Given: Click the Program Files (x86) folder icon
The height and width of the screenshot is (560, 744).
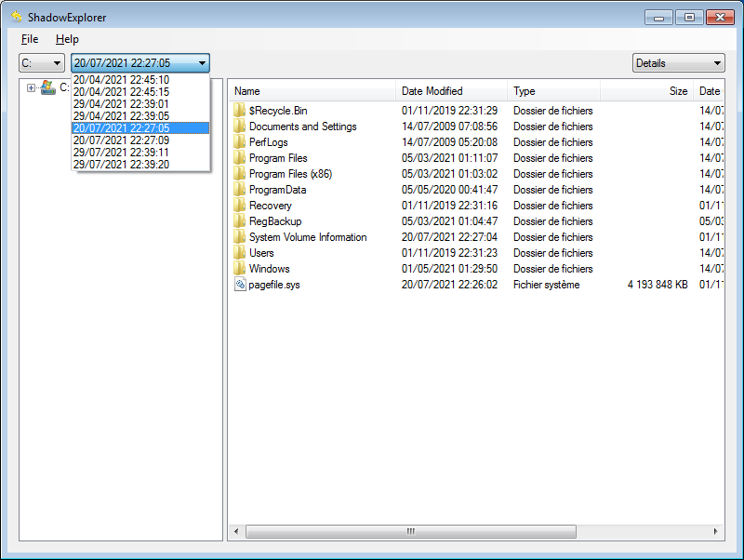Looking at the screenshot, I should pyautogui.click(x=240, y=174).
